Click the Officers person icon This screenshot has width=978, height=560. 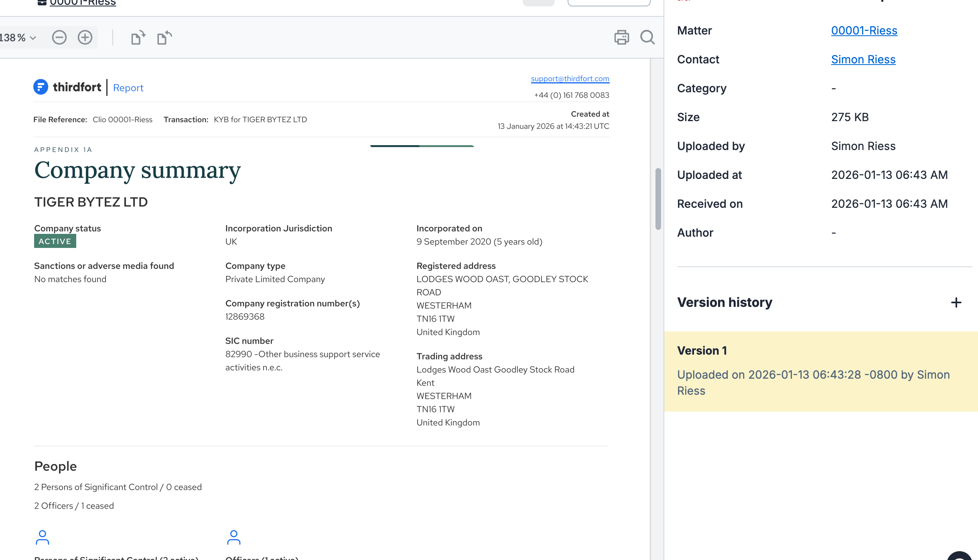(x=234, y=537)
